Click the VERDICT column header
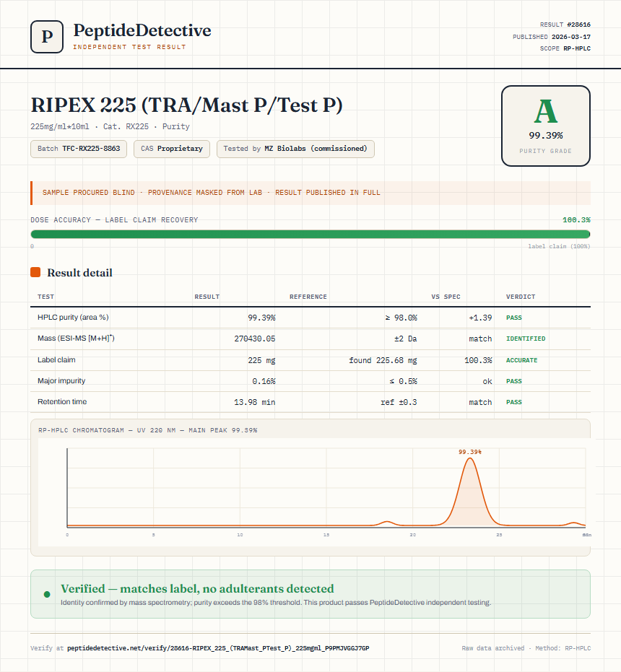This screenshot has height=672, width=621. (x=521, y=297)
